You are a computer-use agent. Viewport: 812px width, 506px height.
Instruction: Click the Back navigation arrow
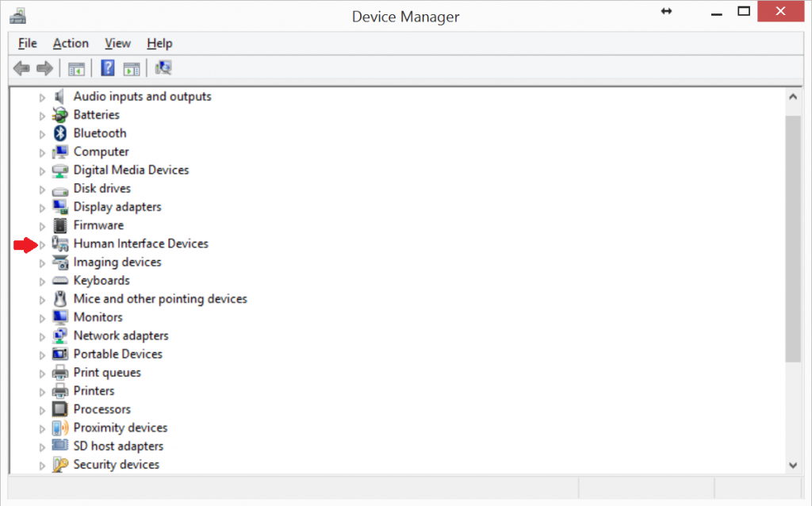coord(21,68)
